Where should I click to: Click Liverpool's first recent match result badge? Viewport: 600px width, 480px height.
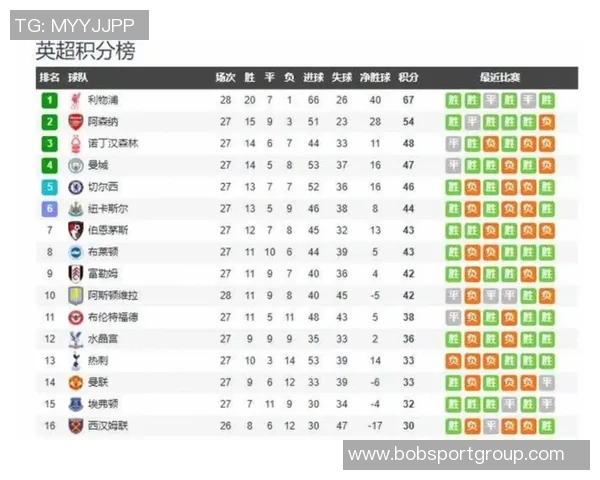[454, 100]
